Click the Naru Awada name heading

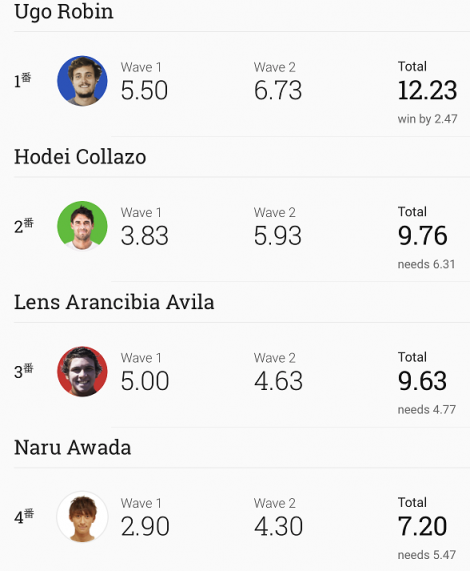[x=72, y=448]
